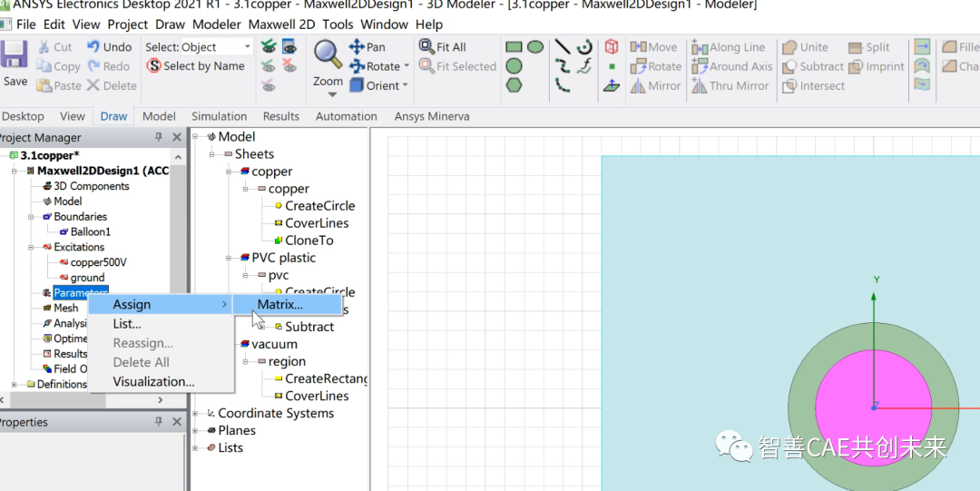Switch to the Automation ribbon tab

[347, 116]
